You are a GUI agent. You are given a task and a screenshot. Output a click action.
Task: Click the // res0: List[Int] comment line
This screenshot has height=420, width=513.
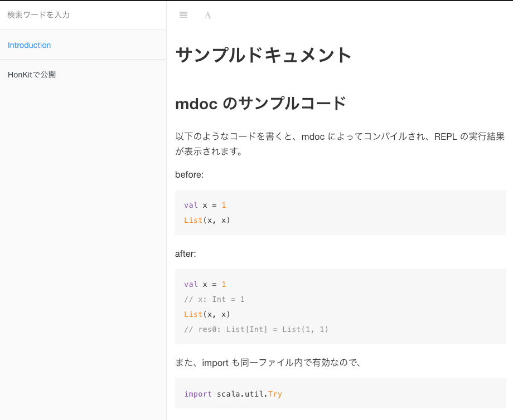[256, 329]
